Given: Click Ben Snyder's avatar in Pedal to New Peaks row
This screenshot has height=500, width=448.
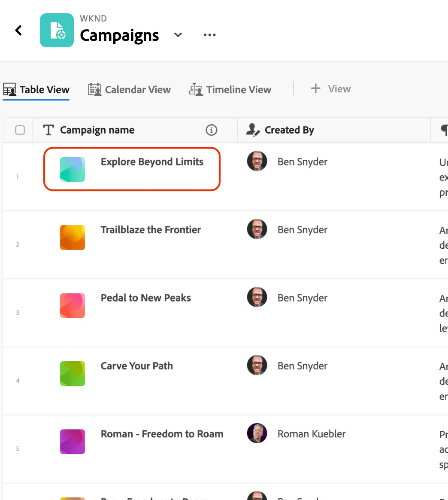Looking at the screenshot, I should 257,297.
